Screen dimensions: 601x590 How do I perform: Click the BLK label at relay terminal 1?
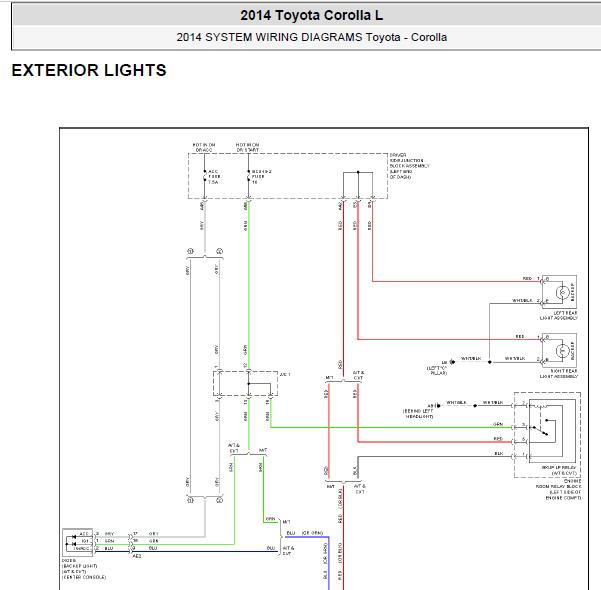pyautogui.click(x=499, y=454)
